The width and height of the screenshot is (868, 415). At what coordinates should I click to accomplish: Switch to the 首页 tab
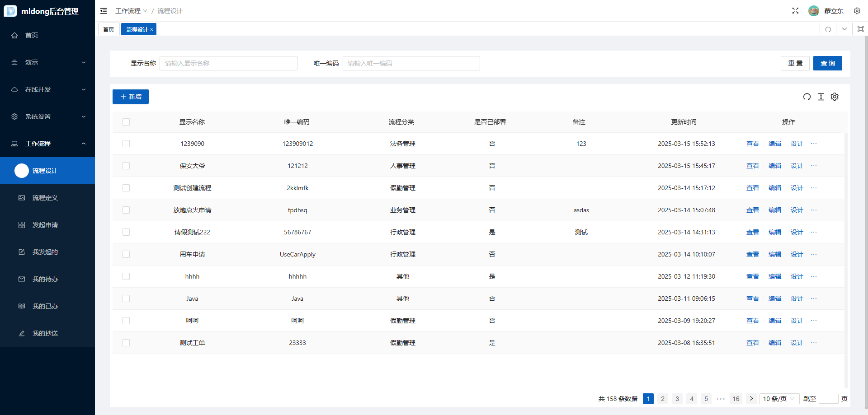pos(108,29)
